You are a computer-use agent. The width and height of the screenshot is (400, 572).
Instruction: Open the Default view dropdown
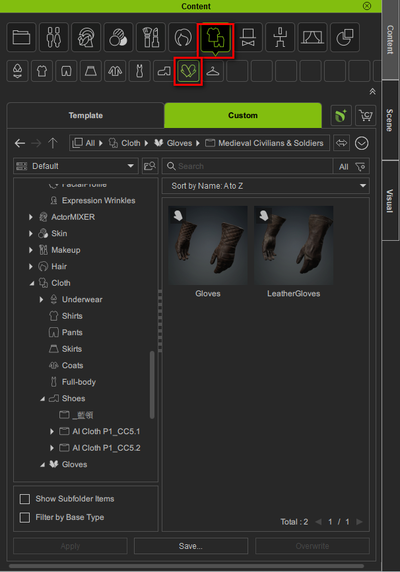click(76, 166)
